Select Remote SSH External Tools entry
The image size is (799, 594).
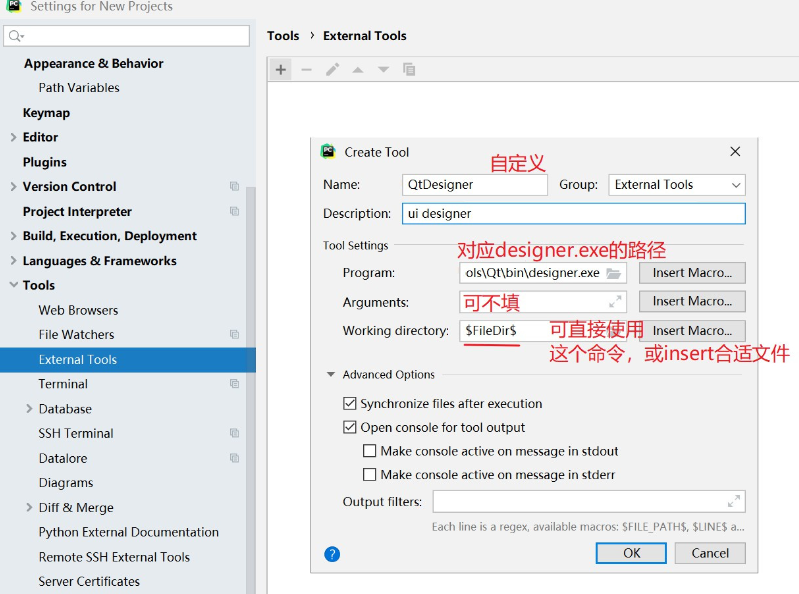pyautogui.click(x=114, y=557)
